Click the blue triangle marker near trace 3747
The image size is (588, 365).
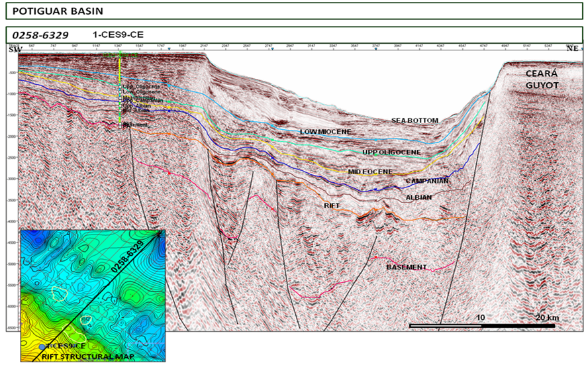[x=376, y=49]
